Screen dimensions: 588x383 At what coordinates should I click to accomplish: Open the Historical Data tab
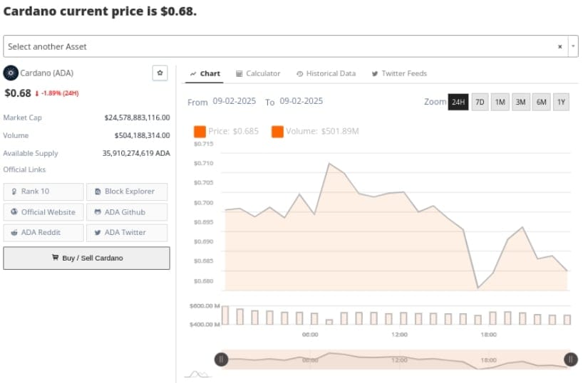(326, 73)
